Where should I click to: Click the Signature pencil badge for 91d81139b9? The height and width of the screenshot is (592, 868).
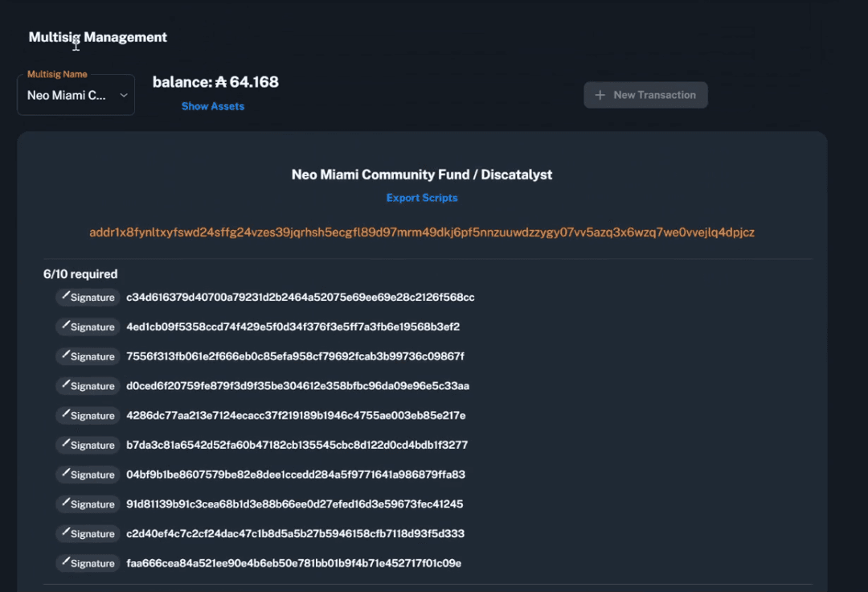pos(88,504)
